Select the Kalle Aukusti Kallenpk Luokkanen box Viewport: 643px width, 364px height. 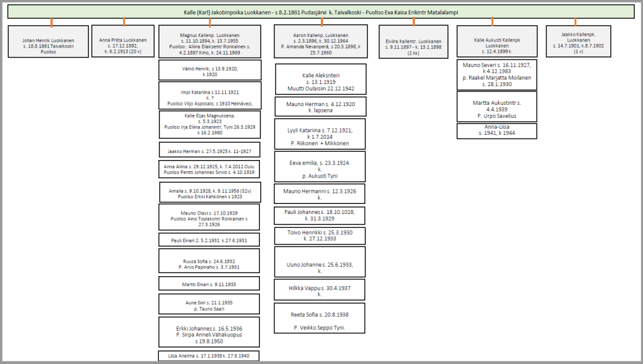[497, 42]
